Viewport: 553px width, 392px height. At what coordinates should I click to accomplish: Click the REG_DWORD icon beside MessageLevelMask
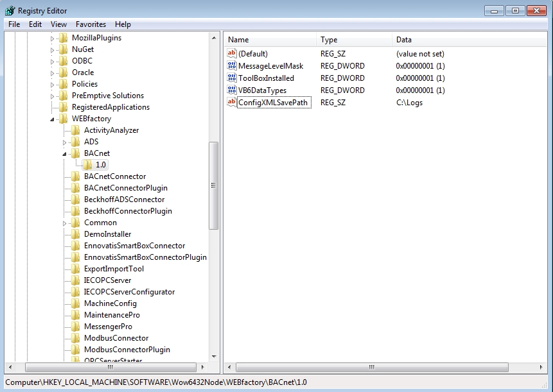pos(232,66)
